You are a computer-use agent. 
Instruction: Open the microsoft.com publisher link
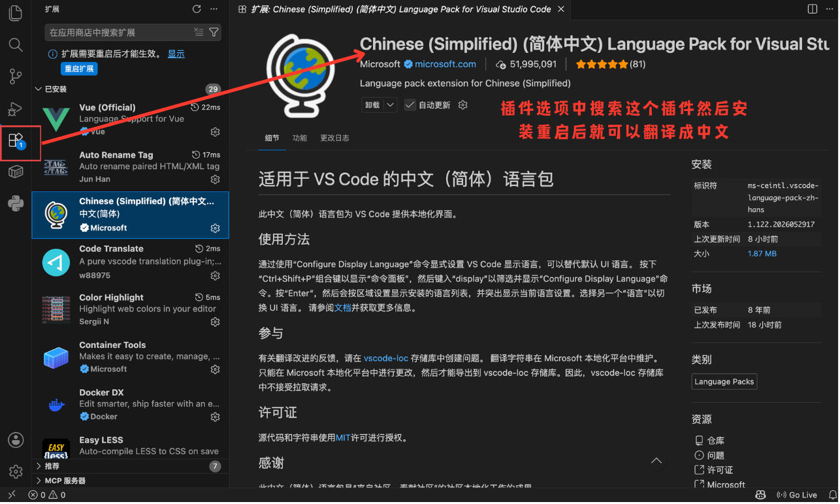coord(445,64)
